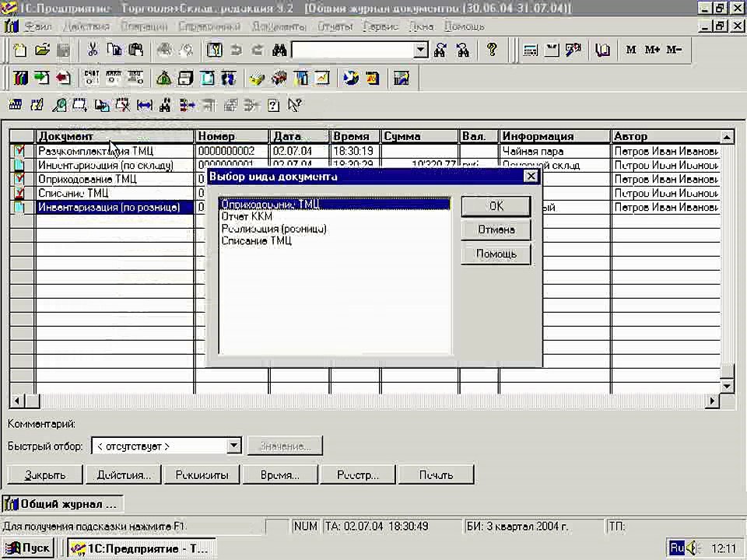The image size is (747, 560).
Task: Click the Ru language indicator in tray
Action: tap(676, 548)
